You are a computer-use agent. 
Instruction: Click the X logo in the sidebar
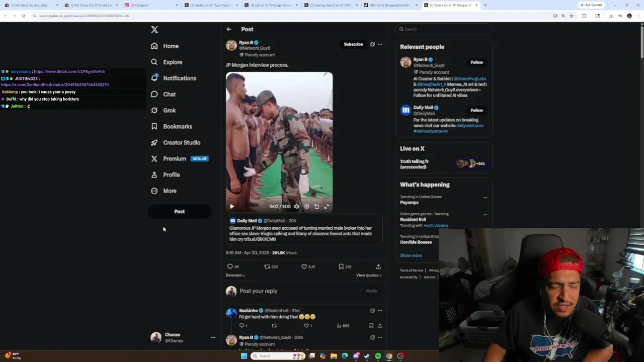[x=154, y=30]
